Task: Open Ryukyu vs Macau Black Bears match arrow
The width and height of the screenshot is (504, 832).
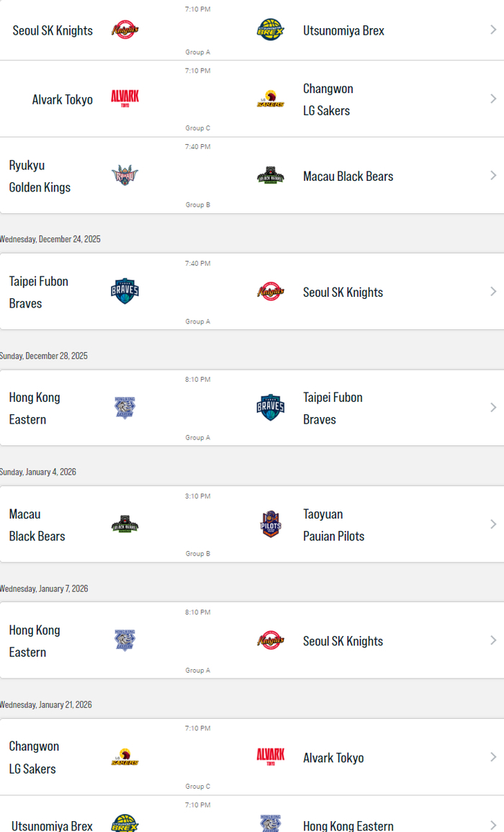Action: click(x=493, y=175)
